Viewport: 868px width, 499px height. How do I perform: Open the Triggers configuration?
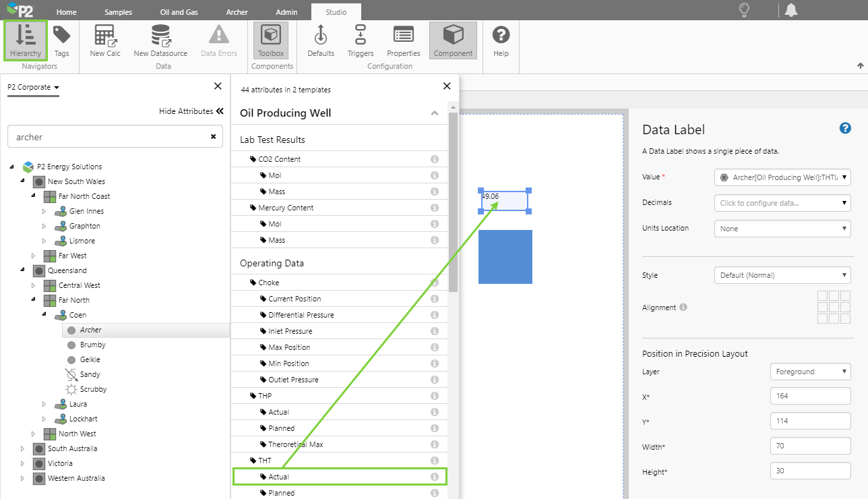tap(361, 40)
